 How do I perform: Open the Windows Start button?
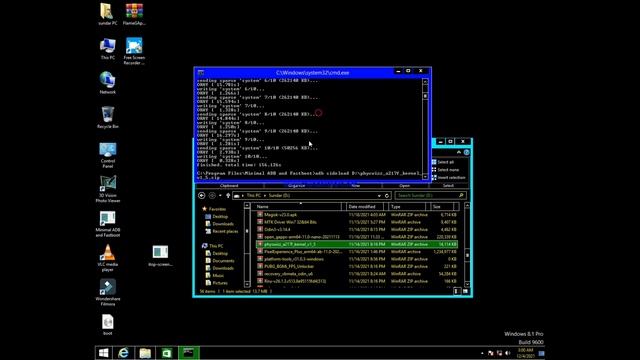coord(103,353)
